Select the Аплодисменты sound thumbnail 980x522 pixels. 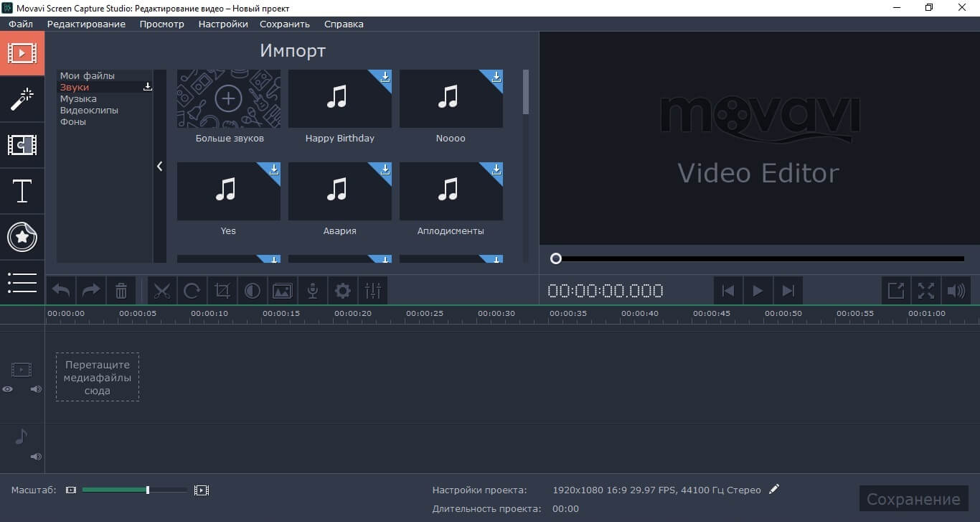(451, 191)
